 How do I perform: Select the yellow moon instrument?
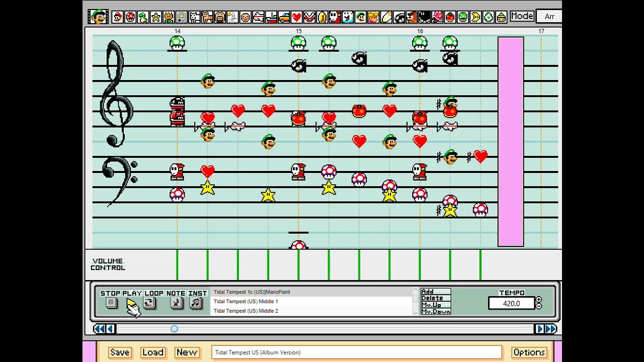[475, 17]
